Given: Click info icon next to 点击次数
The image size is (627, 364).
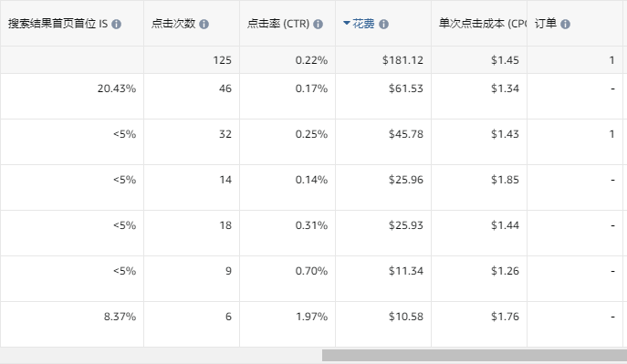Looking at the screenshot, I should point(204,25).
